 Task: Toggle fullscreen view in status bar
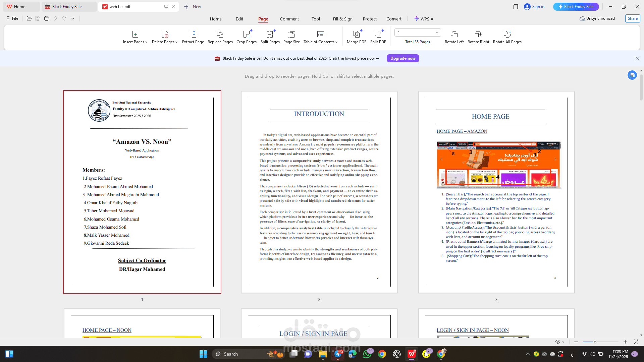[x=636, y=342]
